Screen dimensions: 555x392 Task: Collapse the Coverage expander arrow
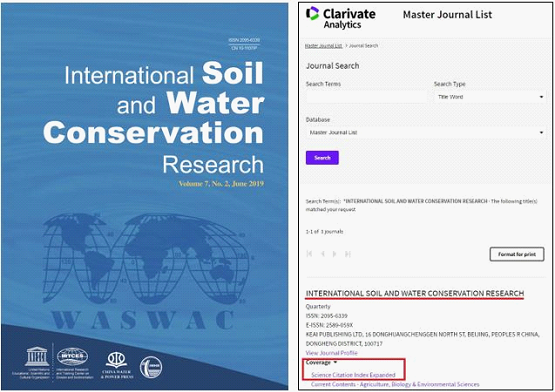coord(335,362)
